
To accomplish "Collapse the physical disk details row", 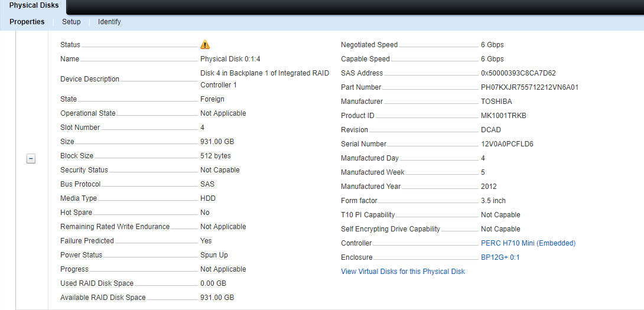I will [x=31, y=159].
